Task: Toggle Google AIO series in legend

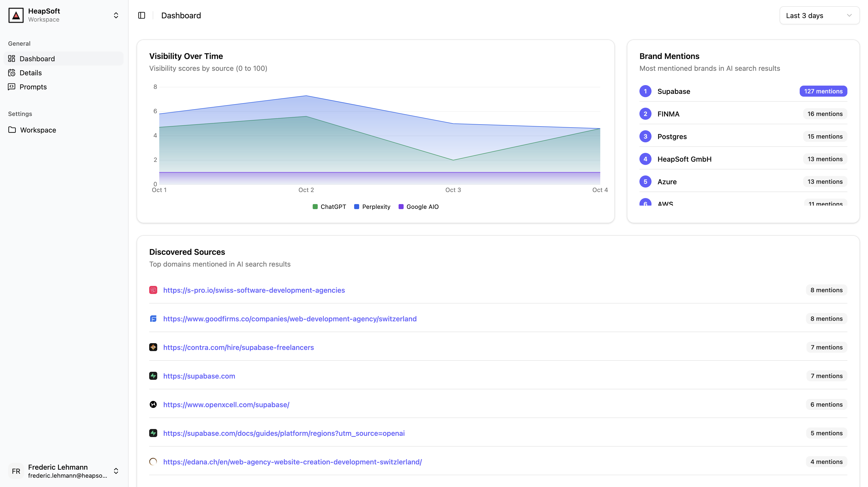Action: [418, 207]
